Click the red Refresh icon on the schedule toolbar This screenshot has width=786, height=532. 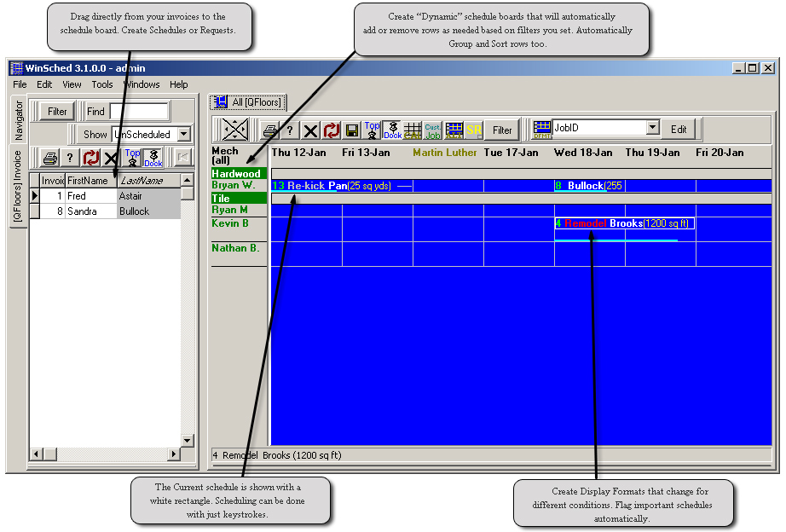click(x=331, y=130)
